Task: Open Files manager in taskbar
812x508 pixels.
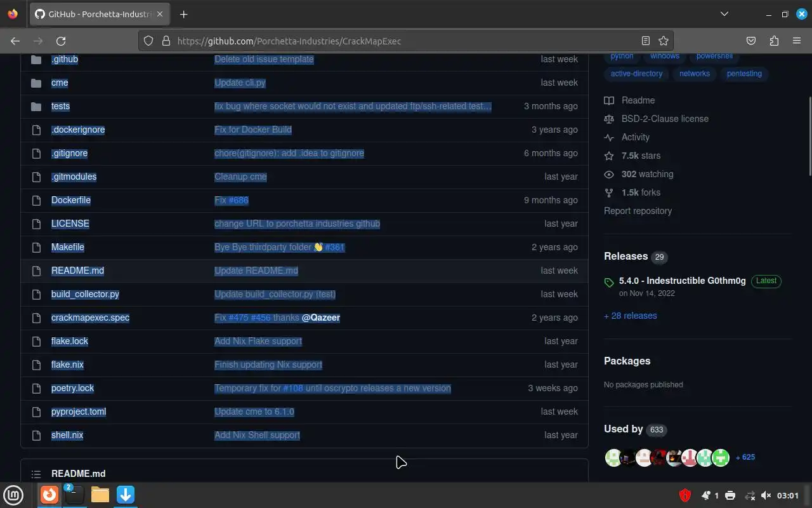Action: (100, 495)
